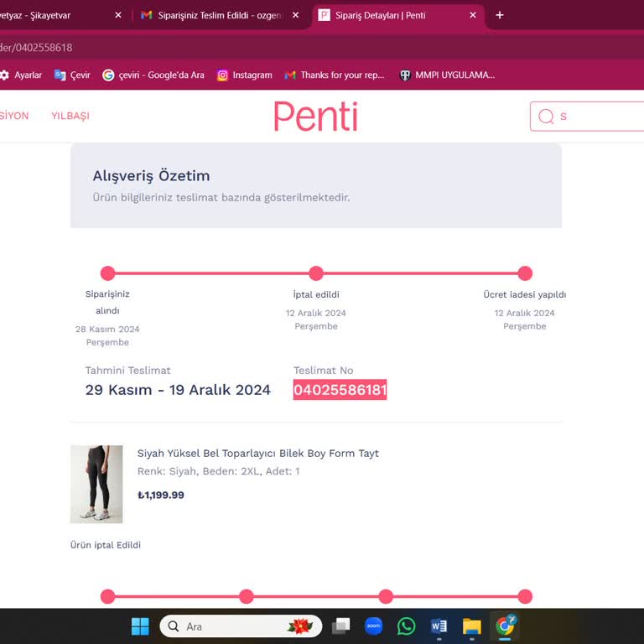The height and width of the screenshot is (644, 644).
Task: Click the search magnifier icon on Penti
Action: (546, 117)
